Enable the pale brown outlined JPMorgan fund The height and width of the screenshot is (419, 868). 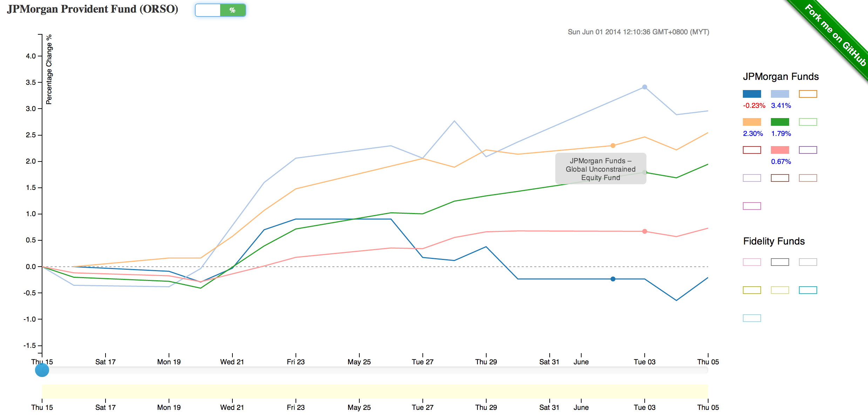808,178
